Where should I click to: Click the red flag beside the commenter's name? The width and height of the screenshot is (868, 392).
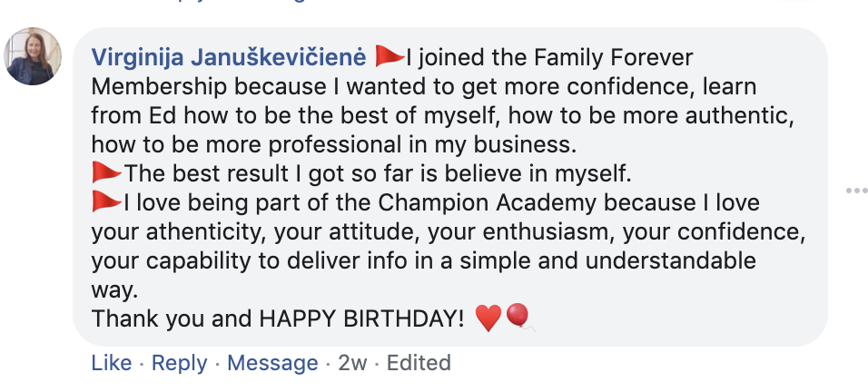(389, 57)
